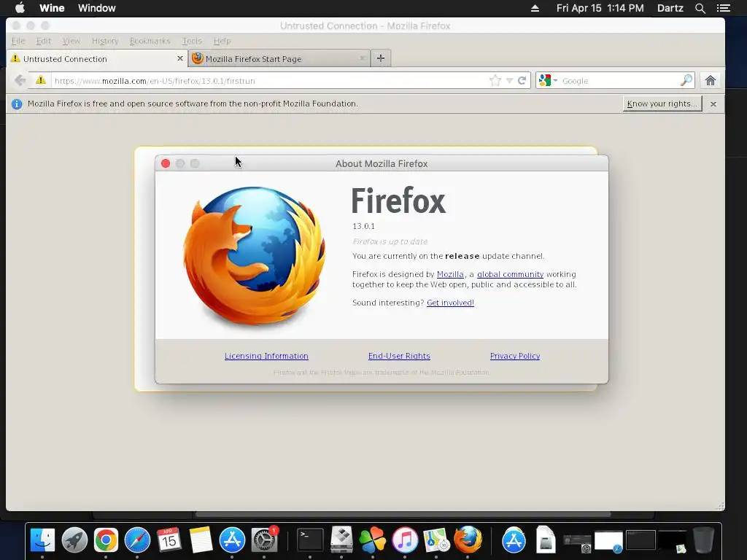The height and width of the screenshot is (560, 747).
Task: Open Maps from the dock
Action: pos(436,540)
